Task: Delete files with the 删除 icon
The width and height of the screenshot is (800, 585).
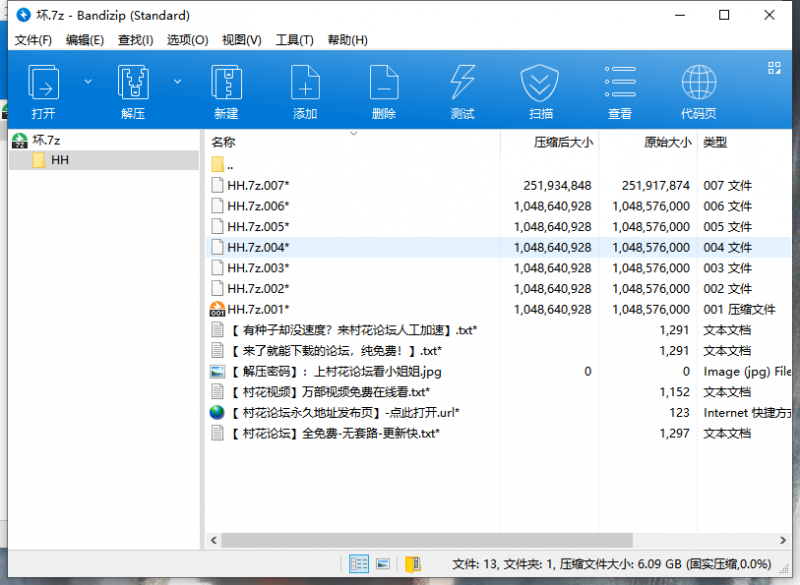Action: pyautogui.click(x=384, y=90)
